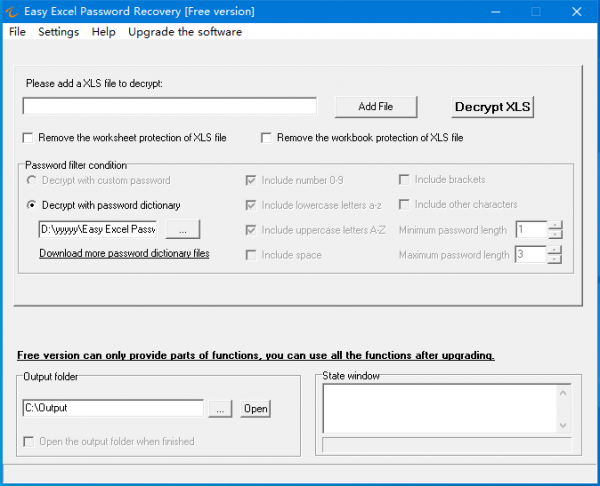Screen dimensions: 600x486
Task: Open the Upgrade the software menu
Action: [x=185, y=32]
